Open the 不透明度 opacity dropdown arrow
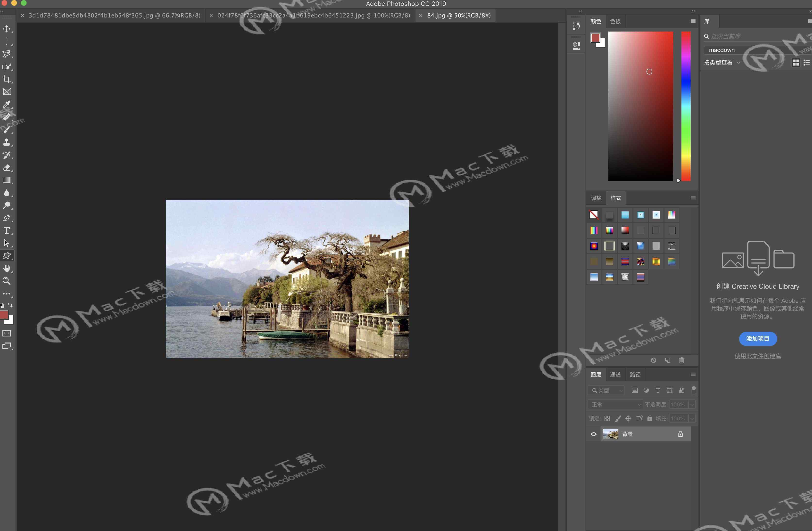This screenshot has height=531, width=812. 692,404
